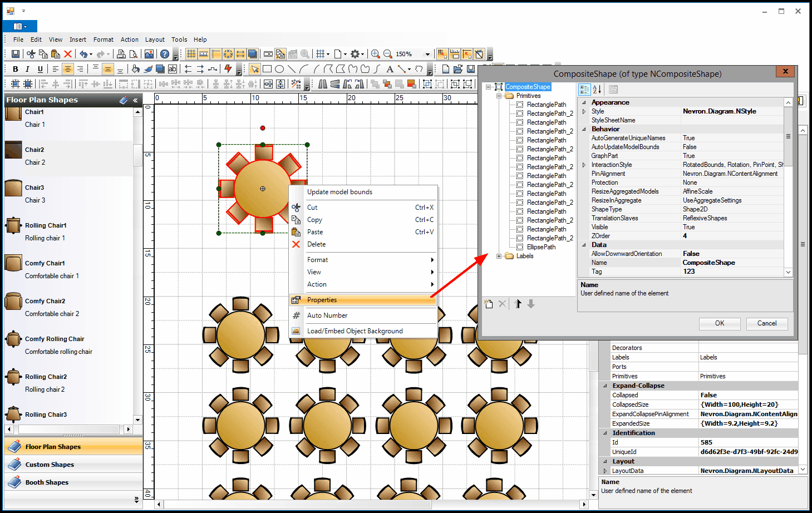
Task: Click the Print icon in the toolbar
Action: (x=121, y=54)
